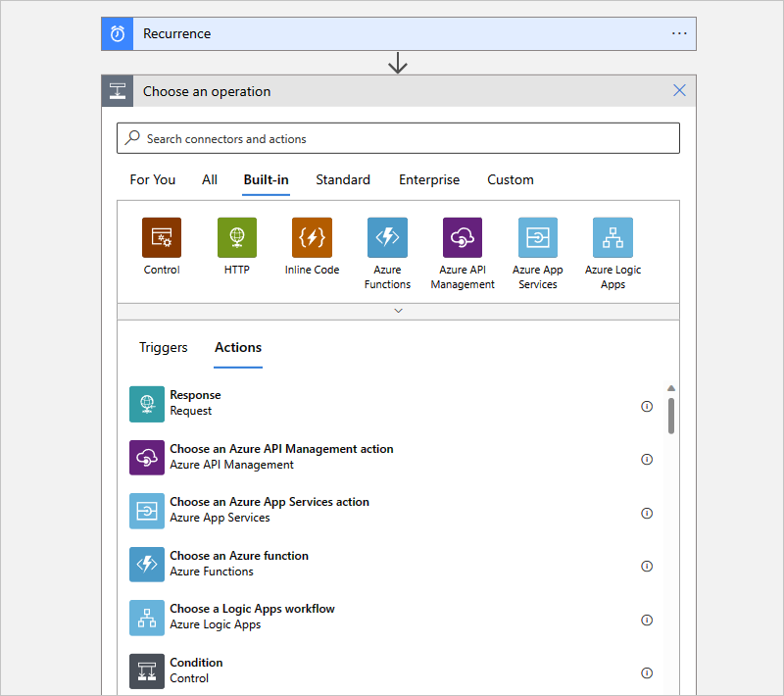Click the Response action icon
Viewport: 784px width, 696px height.
pos(147,404)
